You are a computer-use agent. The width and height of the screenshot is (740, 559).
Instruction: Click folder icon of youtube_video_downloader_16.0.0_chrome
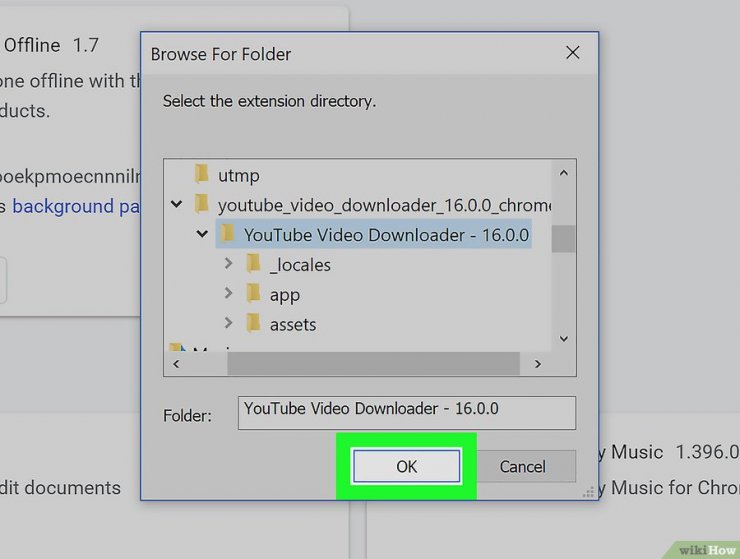pos(202,204)
